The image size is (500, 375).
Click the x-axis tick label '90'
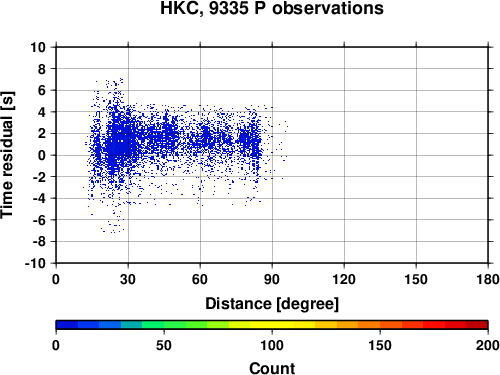click(272, 279)
